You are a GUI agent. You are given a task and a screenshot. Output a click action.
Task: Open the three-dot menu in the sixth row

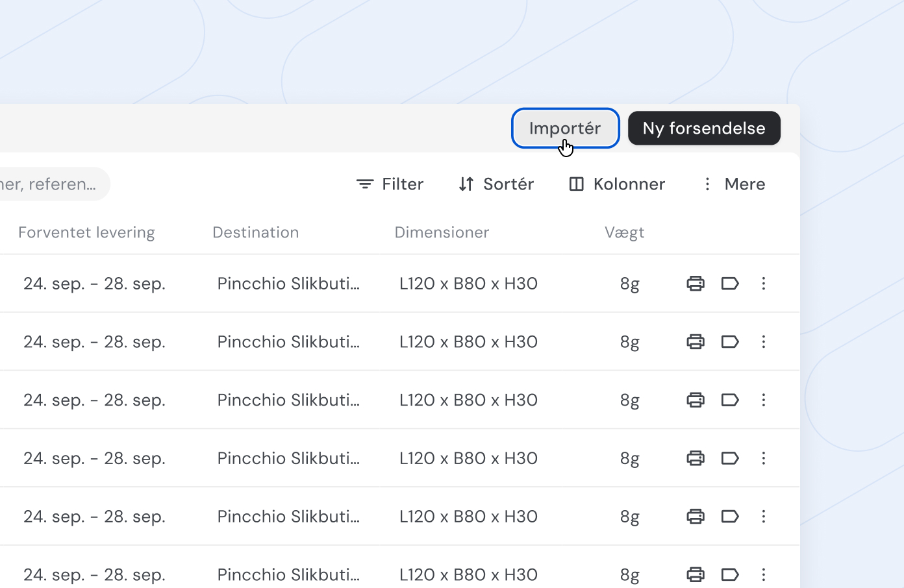[764, 574]
